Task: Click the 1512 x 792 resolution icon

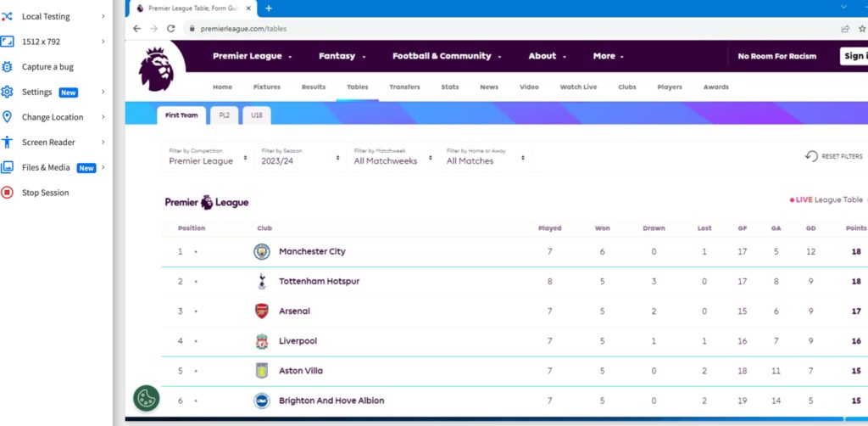Action: tap(7, 42)
